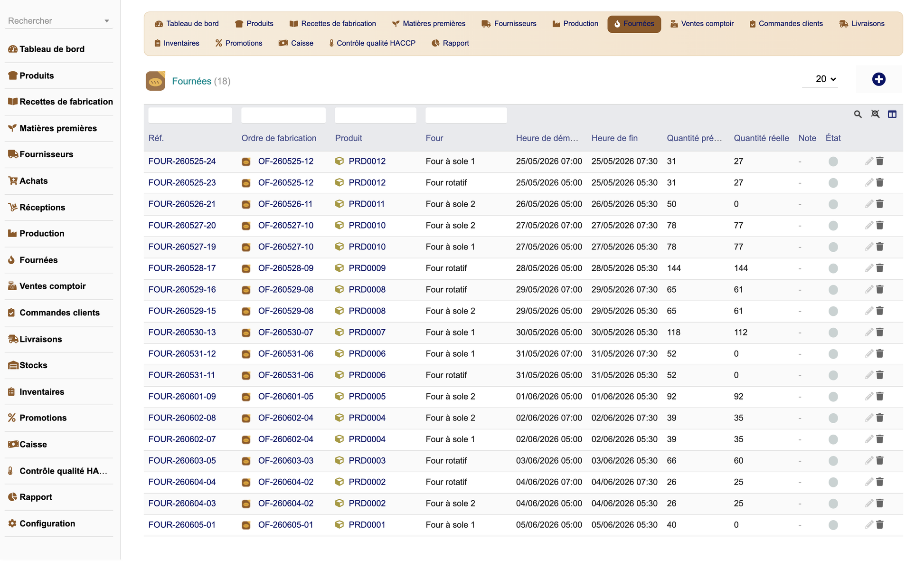This screenshot has height=571, width=924.
Task: Open the Contrôle qualité HACCP tab
Action: (372, 43)
